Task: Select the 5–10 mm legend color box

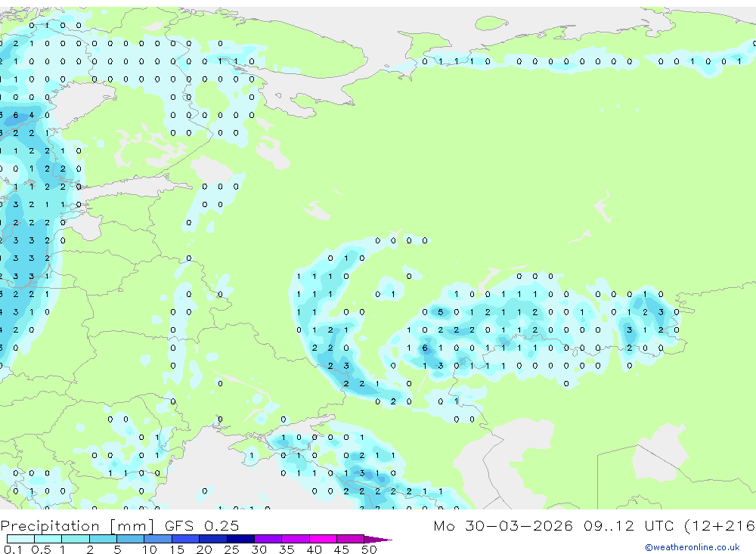Action: pos(131,539)
